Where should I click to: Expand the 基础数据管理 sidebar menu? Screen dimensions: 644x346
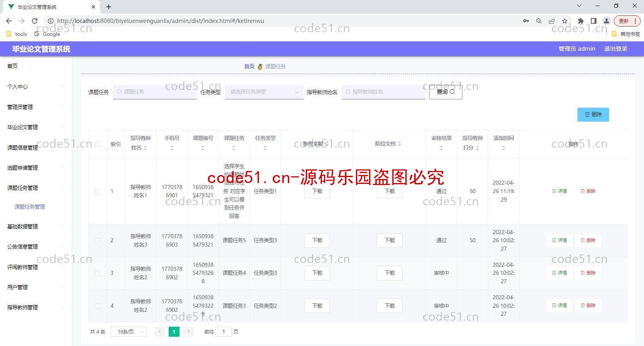[36, 226]
